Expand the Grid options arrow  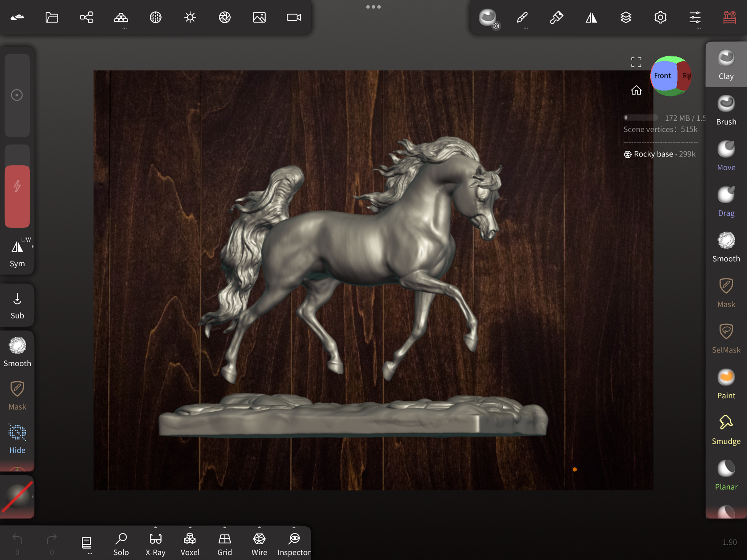pos(225,527)
